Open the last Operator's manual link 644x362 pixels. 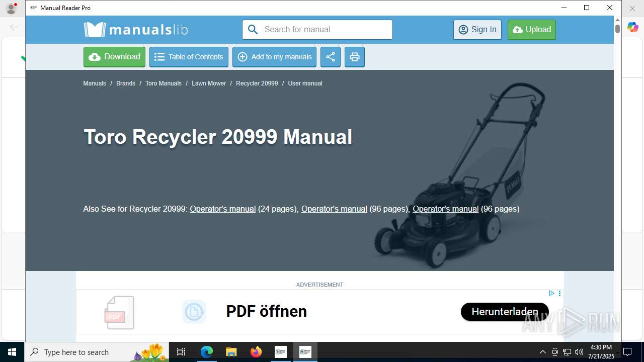[x=446, y=209]
